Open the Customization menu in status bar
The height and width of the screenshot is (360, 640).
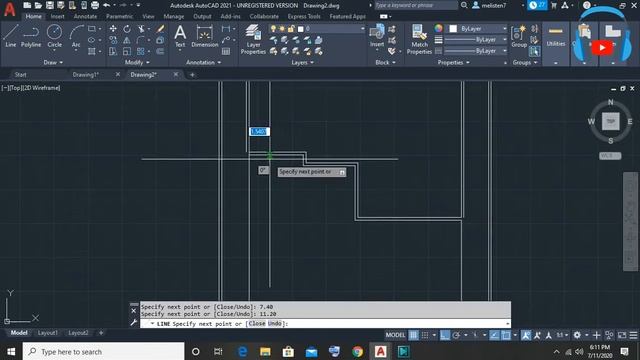(x=633, y=335)
